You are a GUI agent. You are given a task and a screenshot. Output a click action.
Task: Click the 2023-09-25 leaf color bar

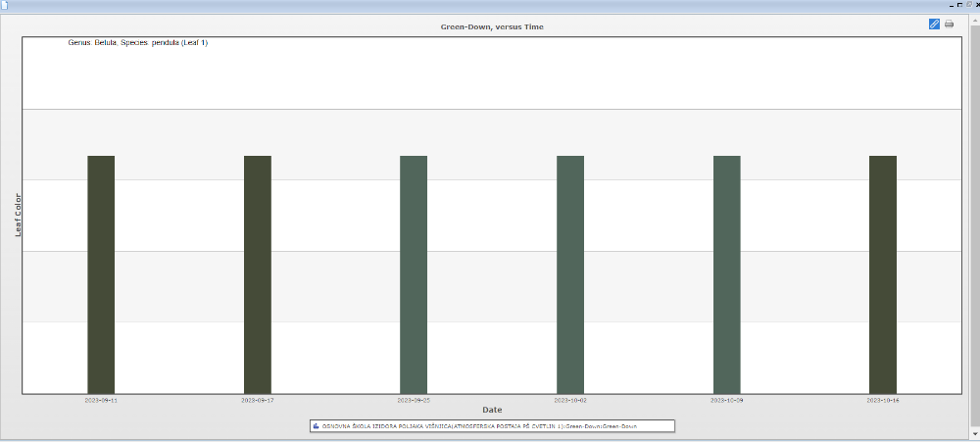point(414,274)
